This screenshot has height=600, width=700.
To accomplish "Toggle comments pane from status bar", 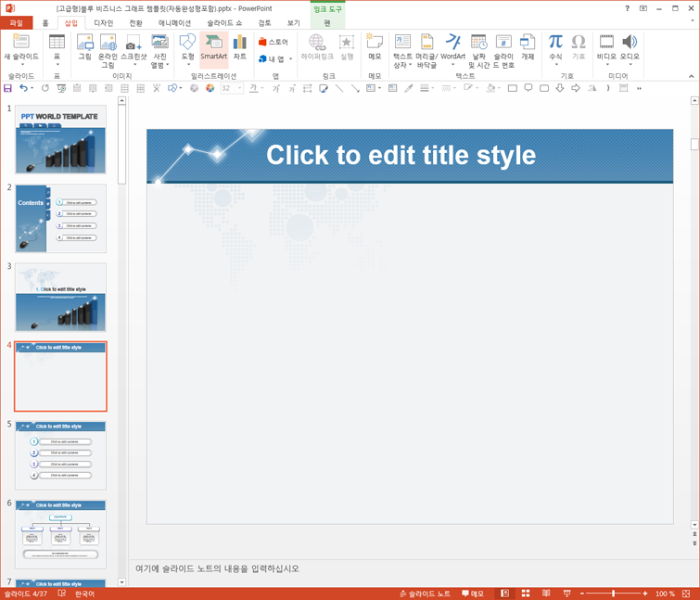I will (x=473, y=594).
